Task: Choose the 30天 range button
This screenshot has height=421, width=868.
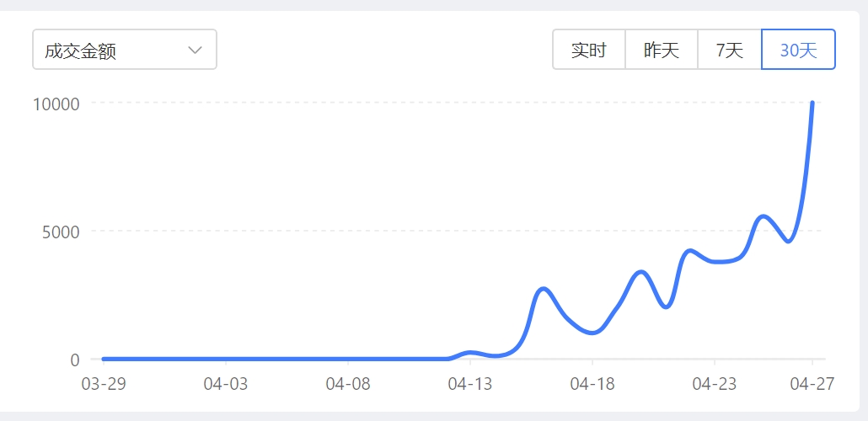Action: pos(798,50)
